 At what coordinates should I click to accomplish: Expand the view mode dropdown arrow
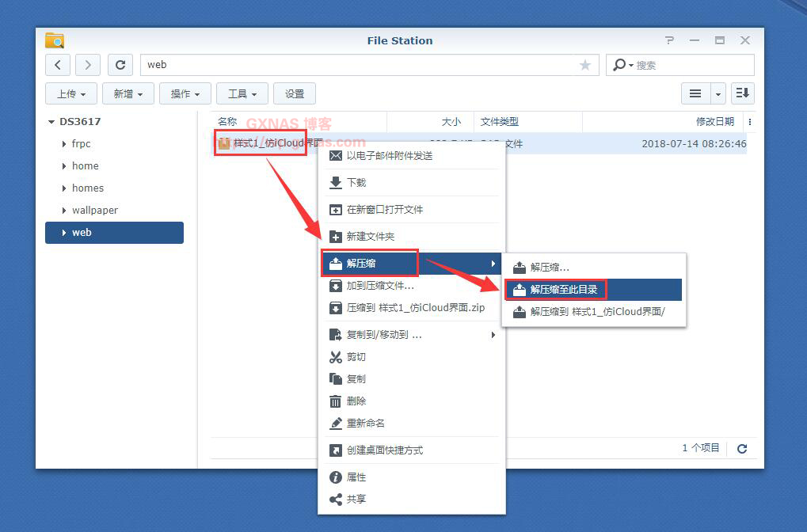pos(718,93)
